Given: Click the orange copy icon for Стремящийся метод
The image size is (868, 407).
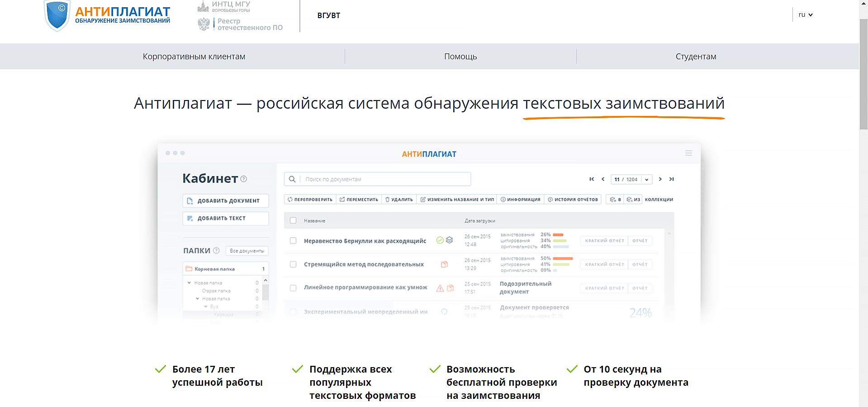Looking at the screenshot, I should tap(445, 264).
